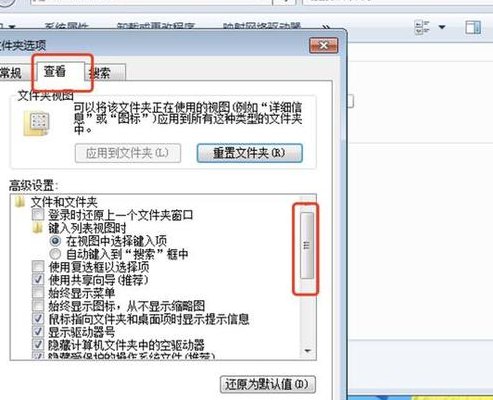493x400 pixels.
Task: Expand the view options dropdown arrow
Action: tap(442, 27)
